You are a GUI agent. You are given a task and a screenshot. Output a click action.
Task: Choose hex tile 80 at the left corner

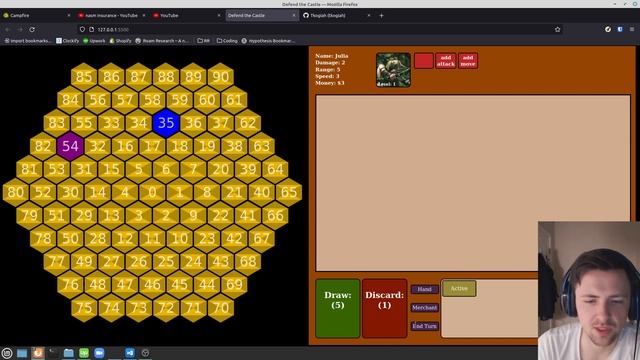click(16, 192)
